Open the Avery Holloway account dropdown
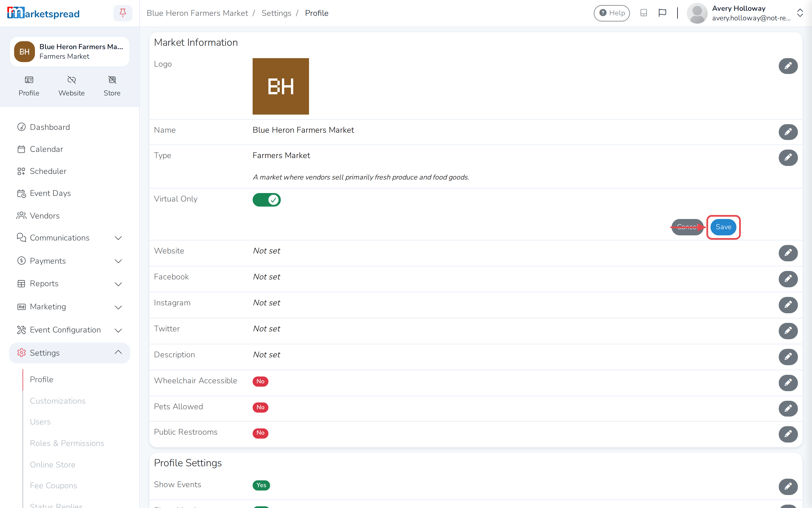812x508 pixels. 745,13
